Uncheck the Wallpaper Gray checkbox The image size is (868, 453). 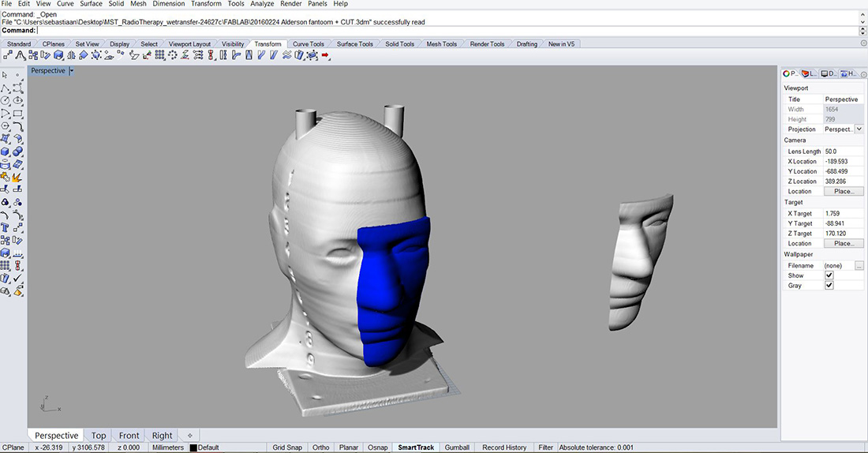coord(829,285)
